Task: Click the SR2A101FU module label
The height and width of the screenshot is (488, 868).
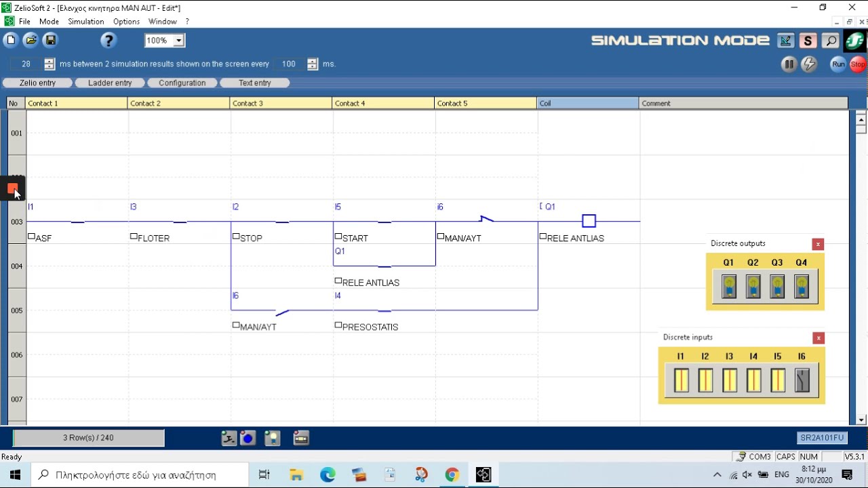Action: 823,438
